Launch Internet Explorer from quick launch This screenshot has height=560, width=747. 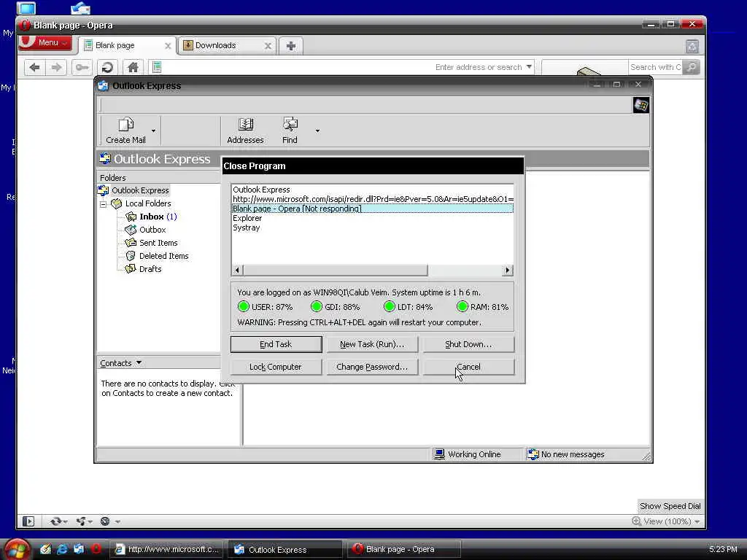[x=62, y=549]
